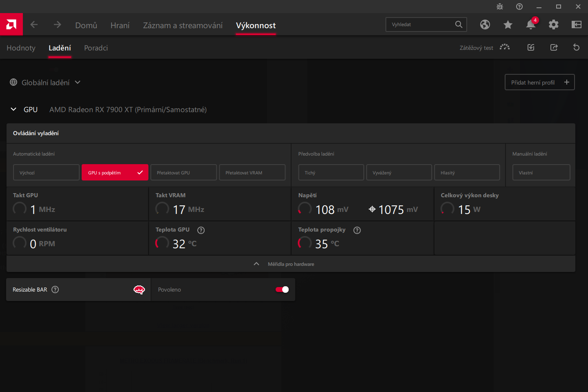Open favorites star icon
Viewport: 588px width, 392px height.
508,25
